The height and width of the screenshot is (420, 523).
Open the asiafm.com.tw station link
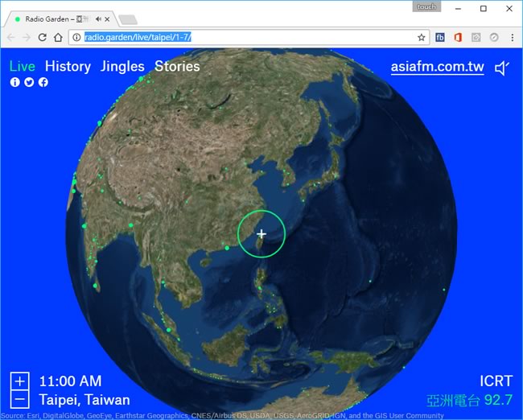click(x=437, y=67)
